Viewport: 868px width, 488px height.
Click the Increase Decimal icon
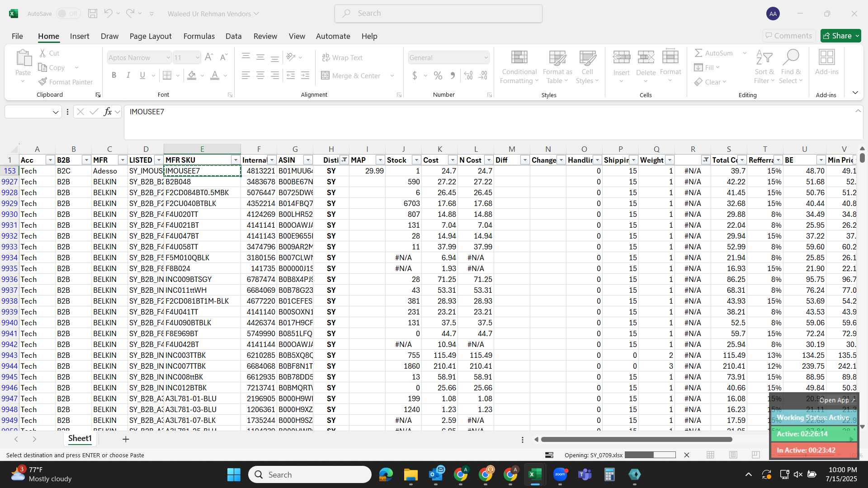[468, 75]
